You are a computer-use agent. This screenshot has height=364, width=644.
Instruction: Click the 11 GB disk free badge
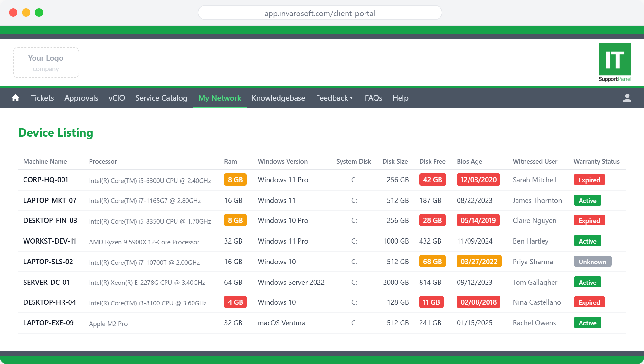pyautogui.click(x=431, y=302)
